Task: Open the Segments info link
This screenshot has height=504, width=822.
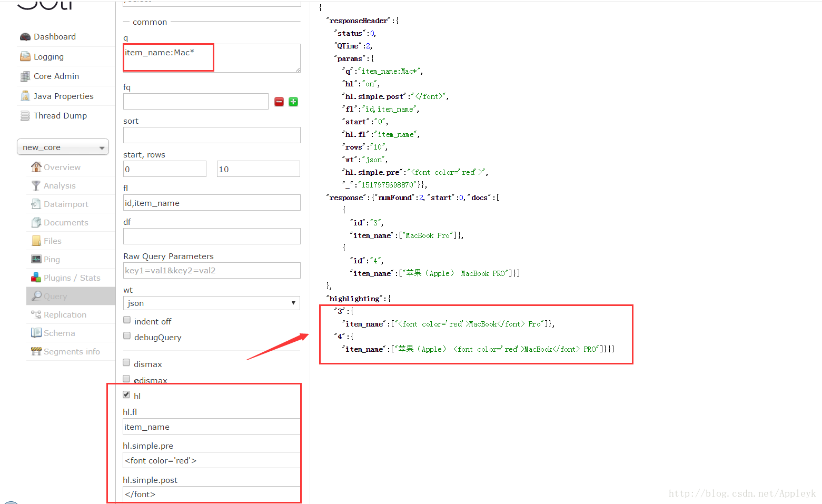Action: pos(72,352)
